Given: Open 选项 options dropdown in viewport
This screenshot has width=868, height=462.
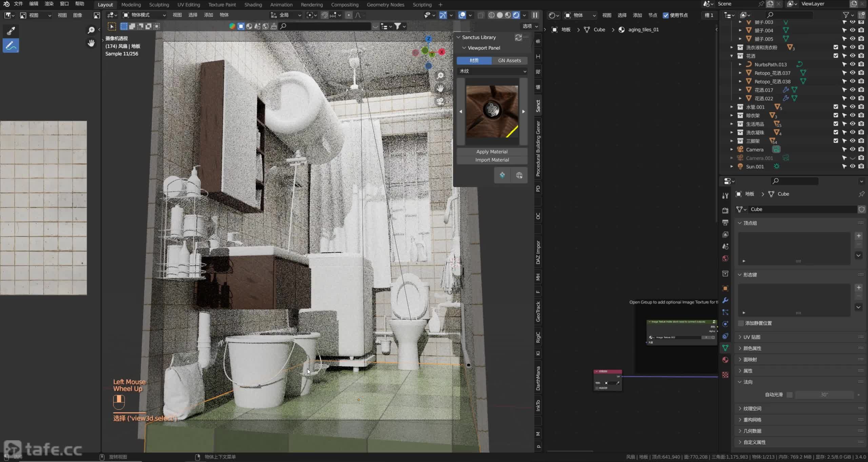Looking at the screenshot, I should point(530,26).
